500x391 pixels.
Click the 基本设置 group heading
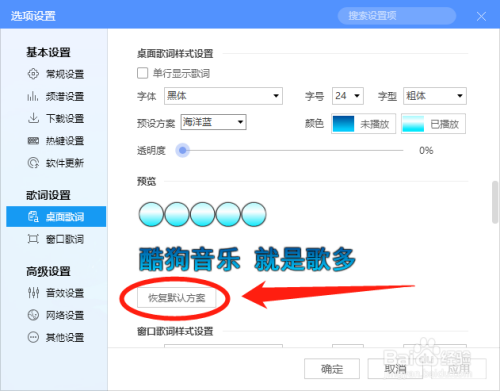pos(48,52)
